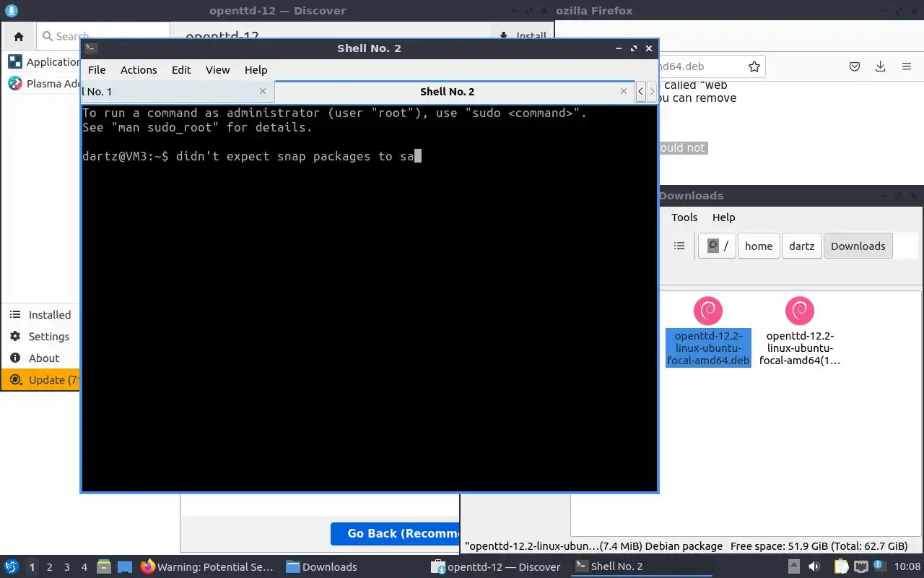Open the Help menu in the terminal

256,70
